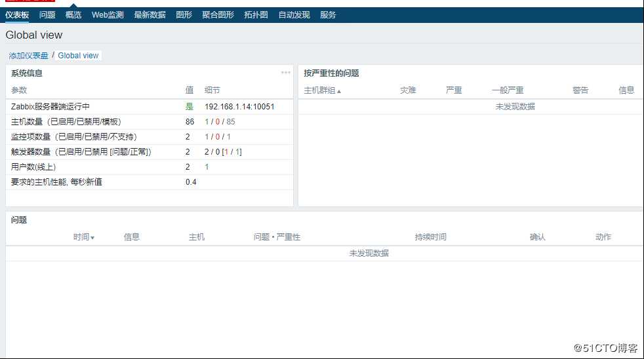Click the 一般严重 column header
Viewport: 644px width, 359px height.
(508, 90)
